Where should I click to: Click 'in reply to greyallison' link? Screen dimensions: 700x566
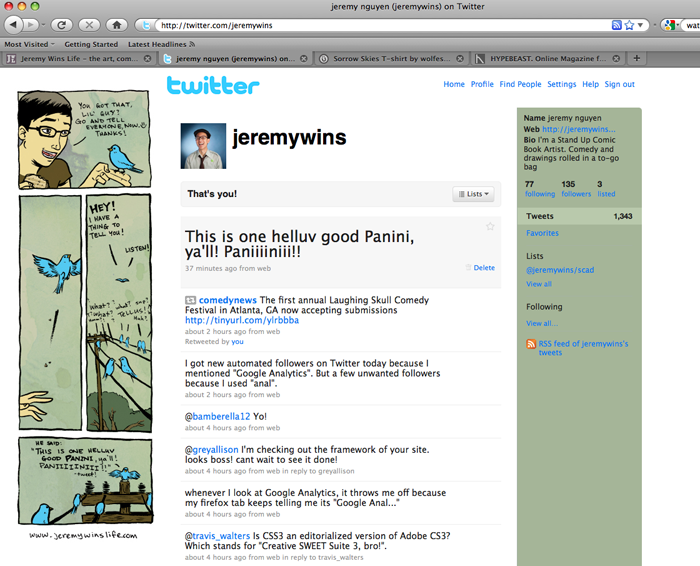pos(318,471)
